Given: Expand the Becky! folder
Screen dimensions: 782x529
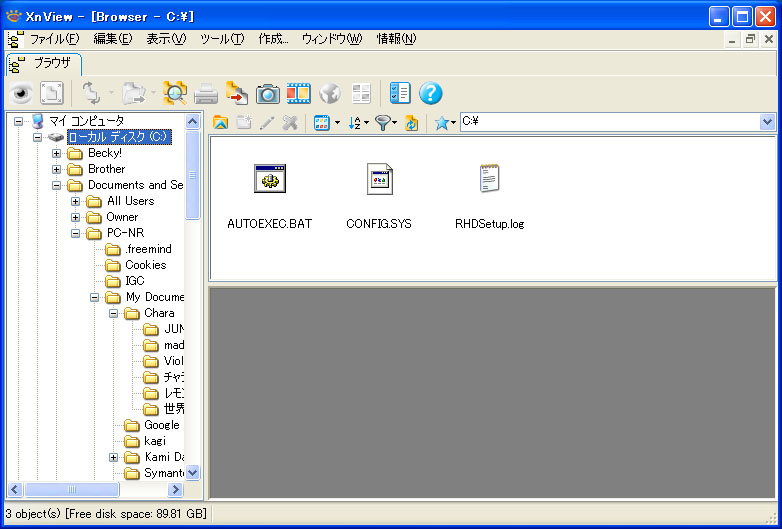Looking at the screenshot, I should 56,153.
